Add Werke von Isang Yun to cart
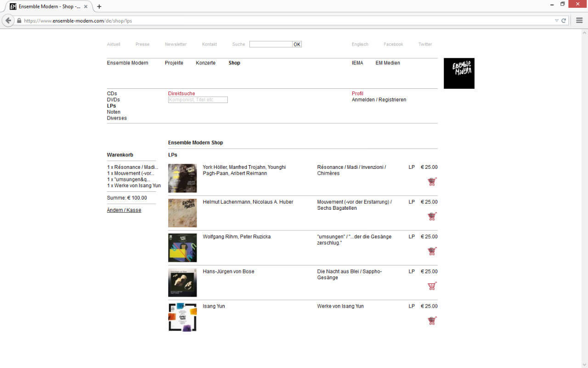Viewport: 588px width, 368px height. [x=432, y=321]
